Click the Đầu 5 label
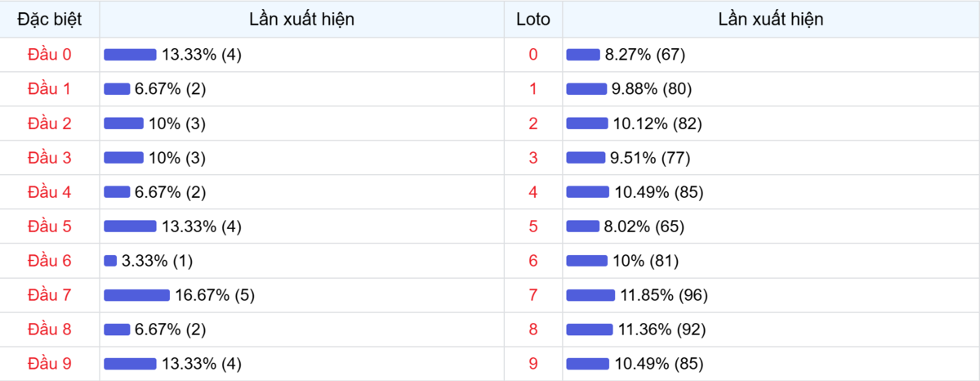 pos(50,226)
